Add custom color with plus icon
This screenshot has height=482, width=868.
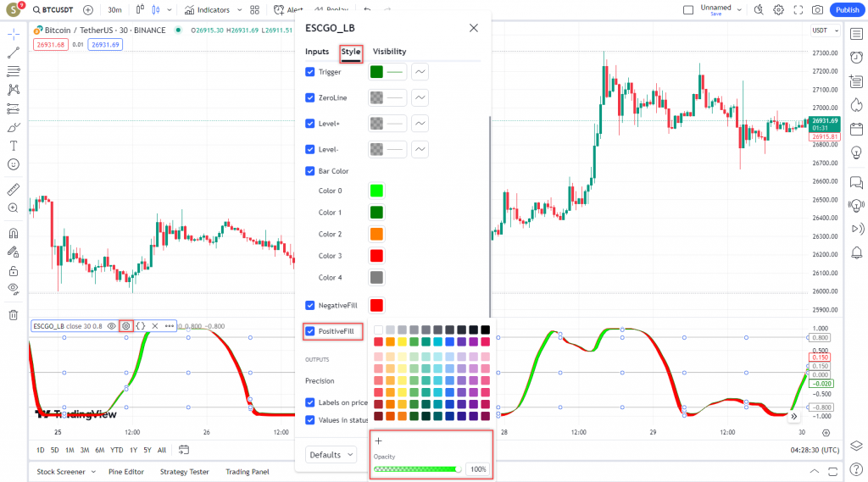tap(379, 441)
